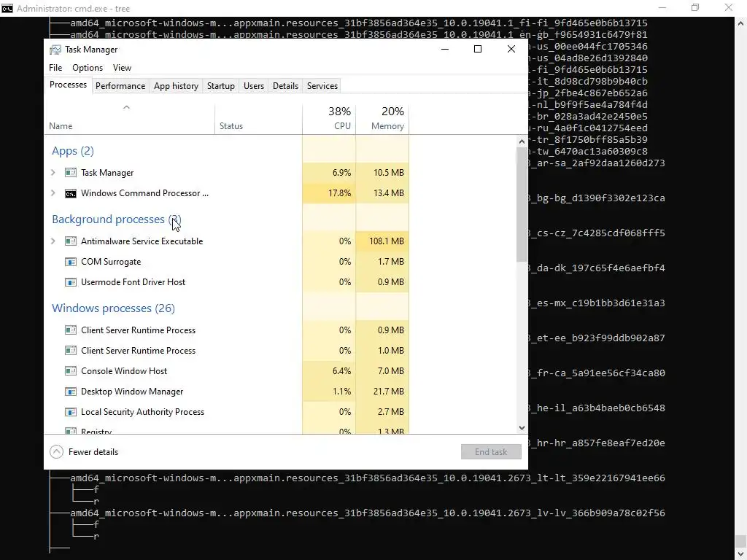Select the Desktop Window Manager row

click(x=226, y=392)
